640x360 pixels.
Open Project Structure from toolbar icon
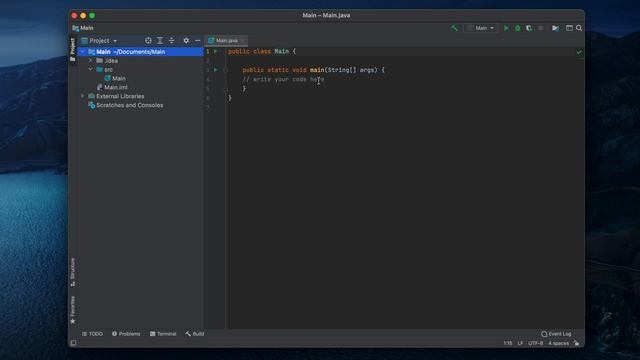coord(556,28)
